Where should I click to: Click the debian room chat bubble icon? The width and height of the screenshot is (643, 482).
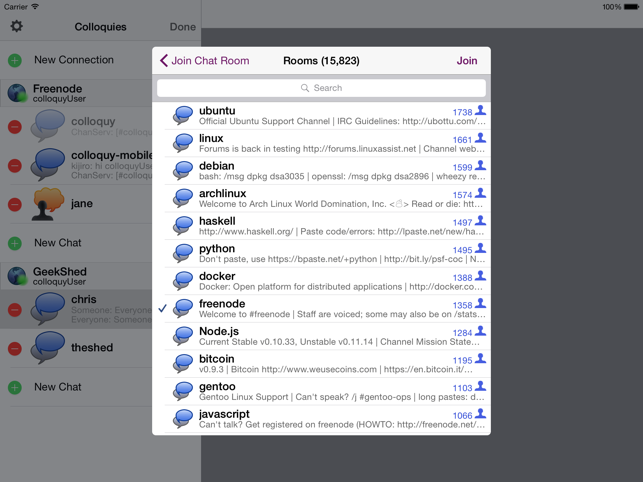pyautogui.click(x=183, y=170)
